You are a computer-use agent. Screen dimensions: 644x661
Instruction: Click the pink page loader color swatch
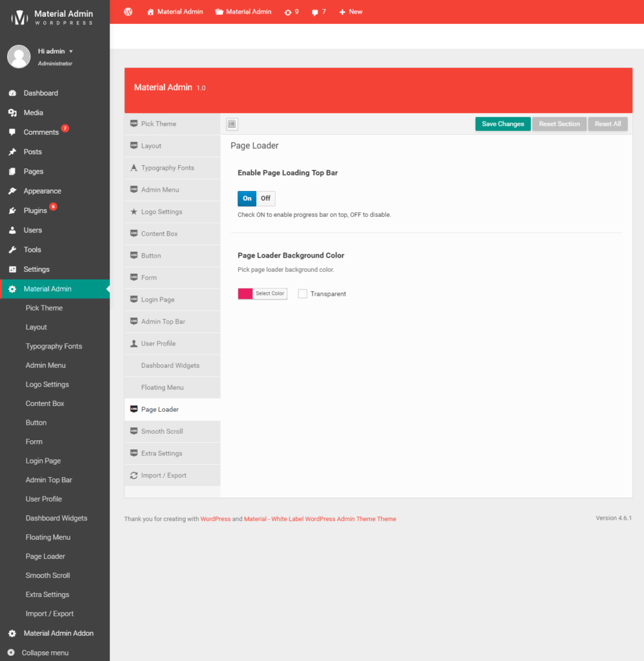(245, 294)
